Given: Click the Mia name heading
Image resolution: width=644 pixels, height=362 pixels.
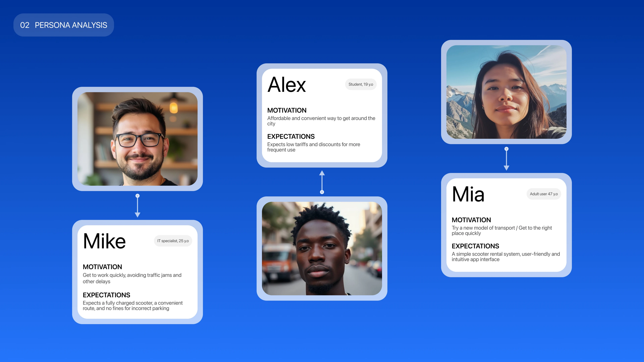Looking at the screenshot, I should pos(468,194).
